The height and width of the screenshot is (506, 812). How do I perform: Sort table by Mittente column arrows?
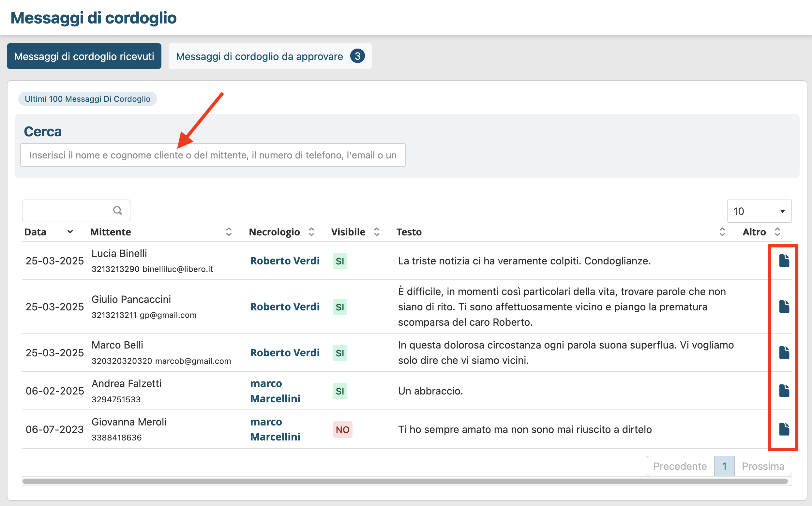pyautogui.click(x=229, y=232)
